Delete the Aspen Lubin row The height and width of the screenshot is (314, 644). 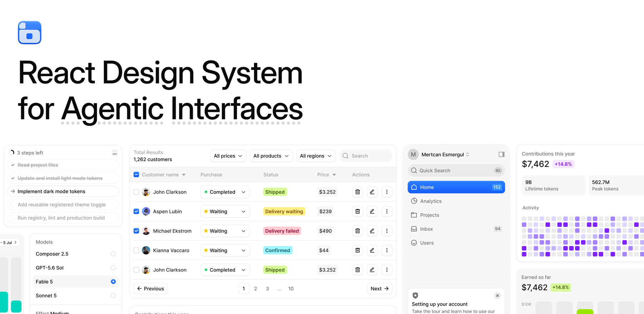(x=357, y=211)
